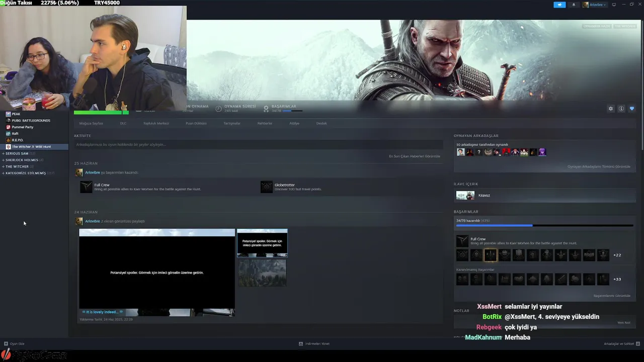
Task: Show the +22 more earned achievements
Action: pos(617,255)
